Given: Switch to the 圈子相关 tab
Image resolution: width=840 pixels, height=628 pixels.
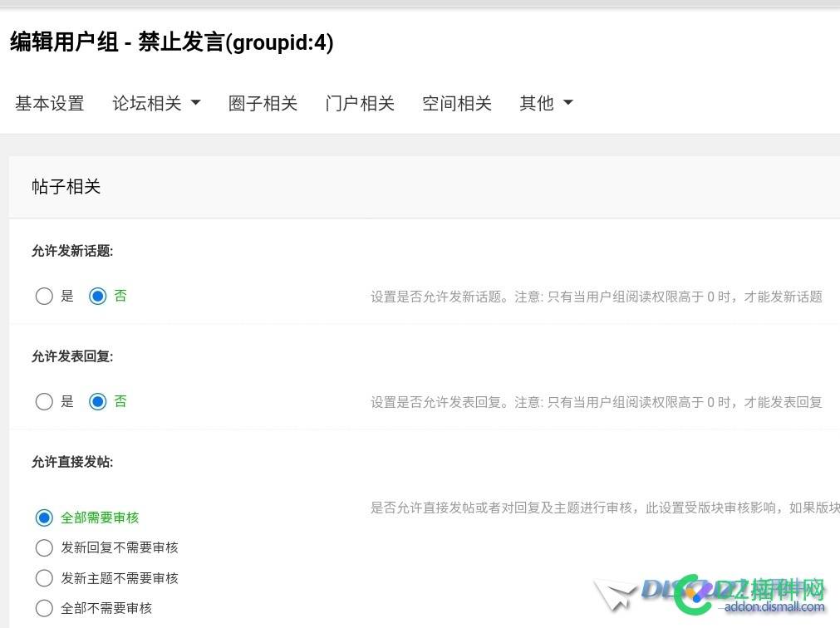Looking at the screenshot, I should (x=263, y=102).
